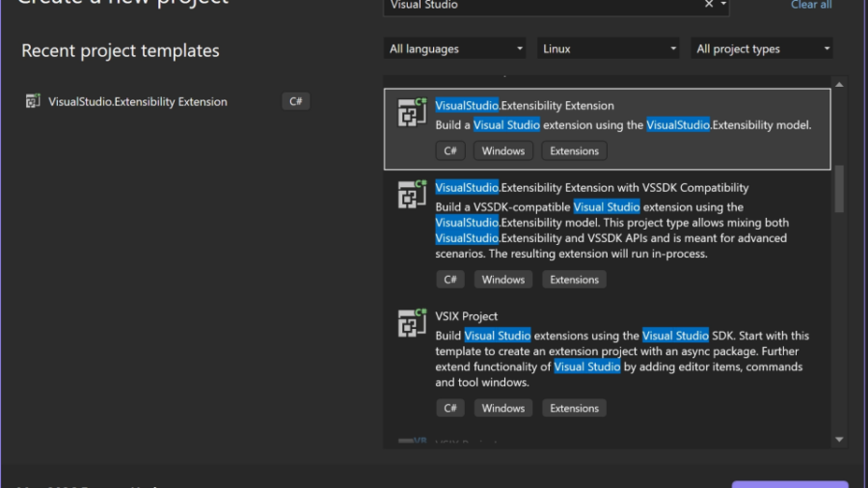Click the icon of VisualStudio.Extensibility Extension result
The width and height of the screenshot is (868, 488).
(412, 112)
